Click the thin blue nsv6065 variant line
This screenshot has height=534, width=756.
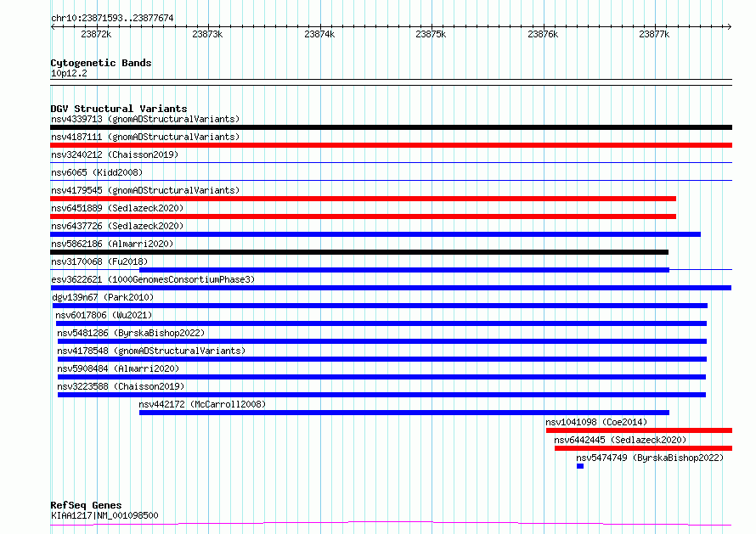click(x=391, y=181)
